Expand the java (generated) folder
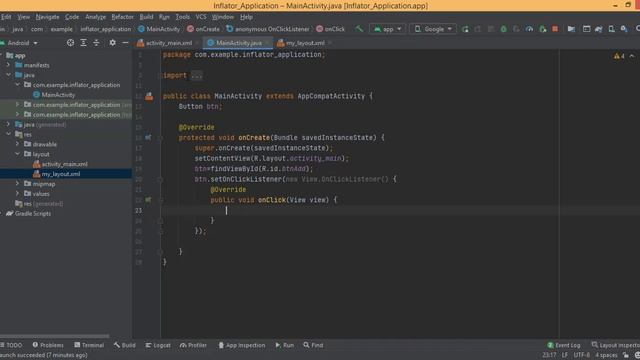 coord(8,124)
